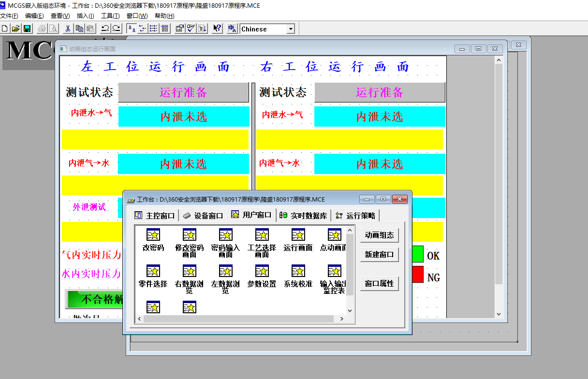Click the Undo arrow toolbar icon
This screenshot has height=379, width=588.
coord(105,29)
